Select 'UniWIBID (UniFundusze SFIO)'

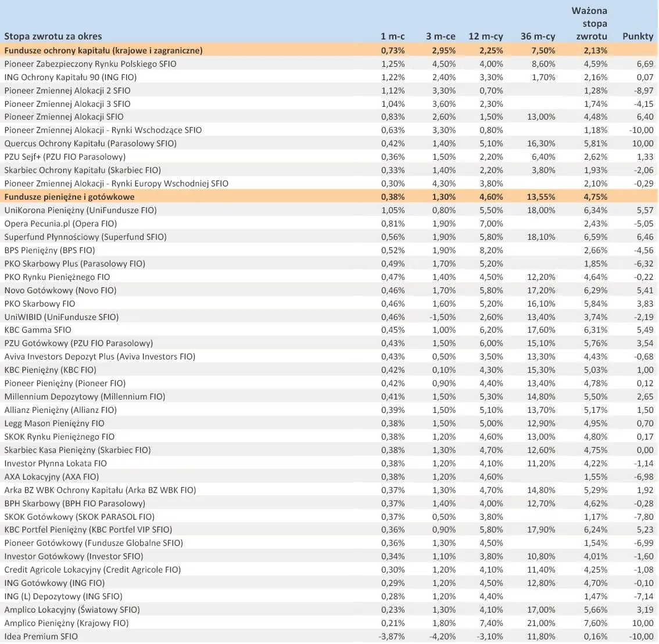click(x=62, y=316)
